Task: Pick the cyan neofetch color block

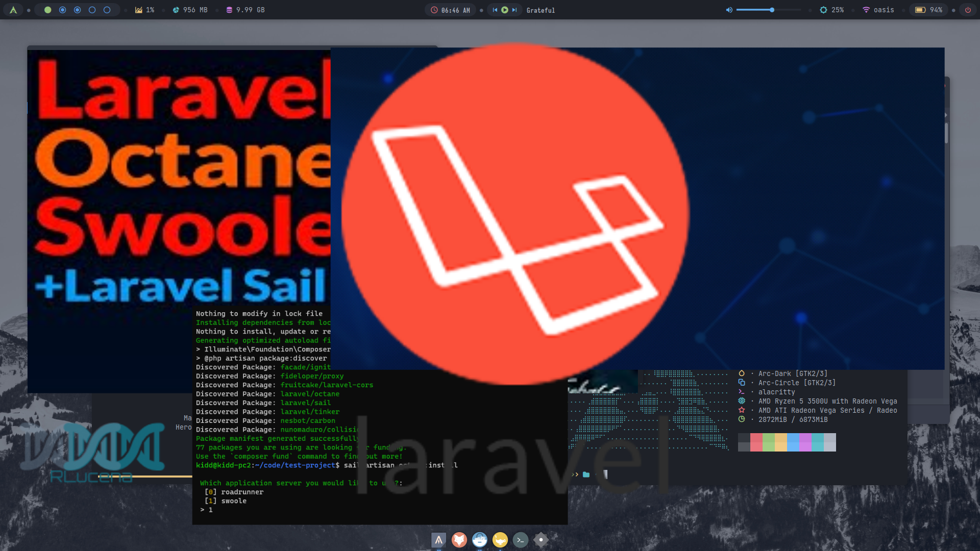Action: [817, 442]
